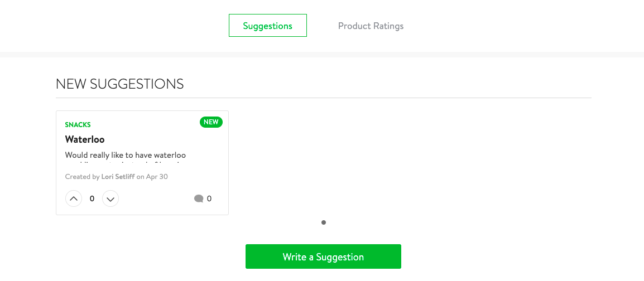
Task: Downvote the Waterloo suggestion
Action: (x=110, y=199)
